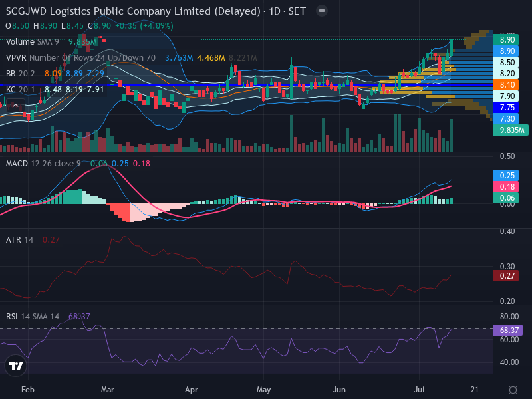Click the May label on time axis
This screenshot has height=399, width=532.
[263, 390]
